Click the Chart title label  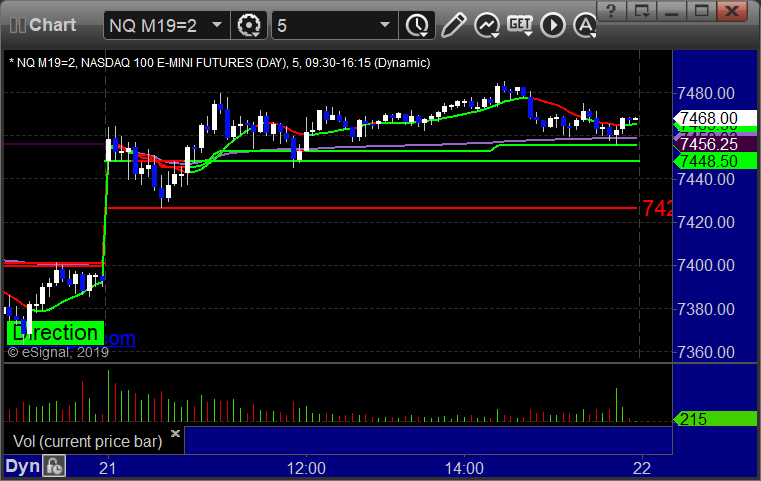coord(52,25)
